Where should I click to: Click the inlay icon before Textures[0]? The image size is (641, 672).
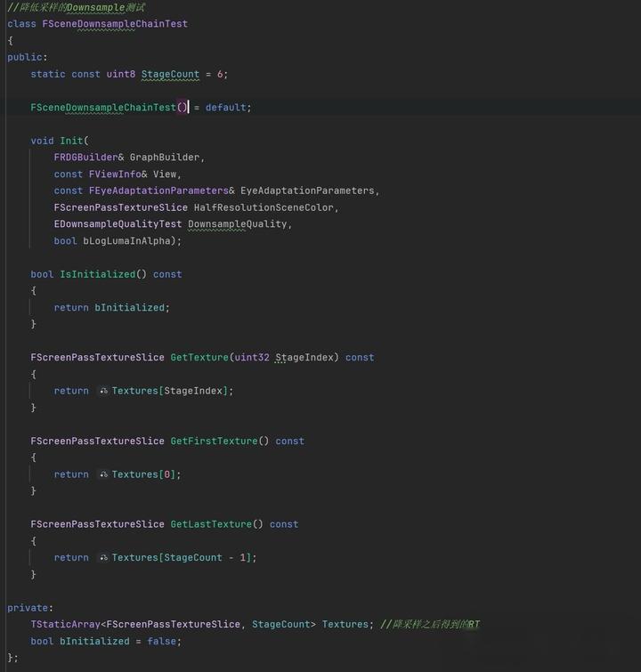[x=103, y=474]
